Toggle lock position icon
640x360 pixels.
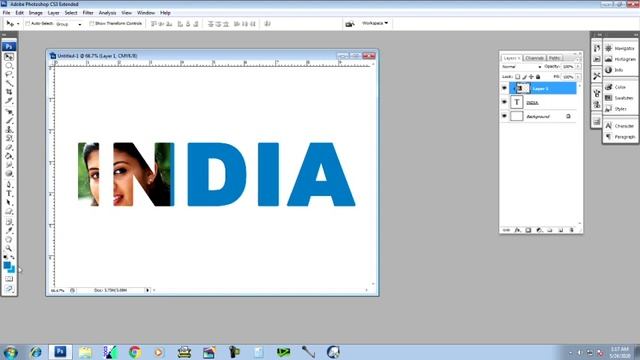(531, 77)
